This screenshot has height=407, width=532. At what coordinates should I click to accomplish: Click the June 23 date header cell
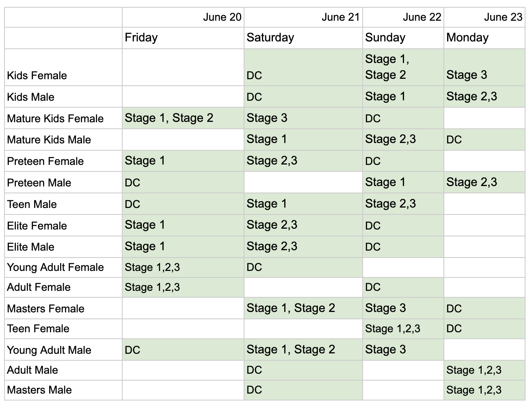point(484,17)
